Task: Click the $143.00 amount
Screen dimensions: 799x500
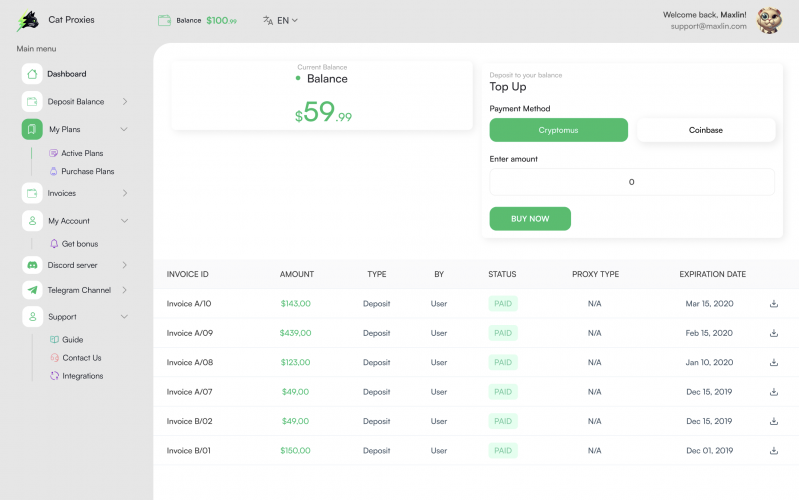Action: (x=296, y=304)
